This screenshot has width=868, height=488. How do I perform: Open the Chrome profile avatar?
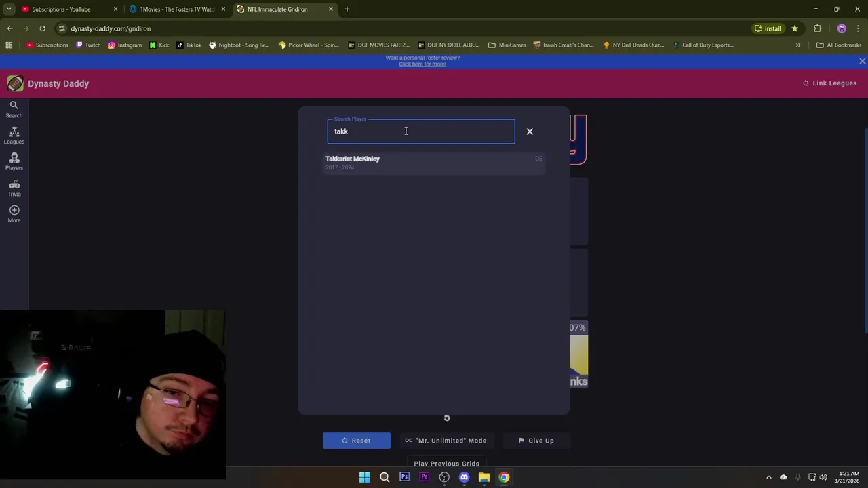coord(842,28)
